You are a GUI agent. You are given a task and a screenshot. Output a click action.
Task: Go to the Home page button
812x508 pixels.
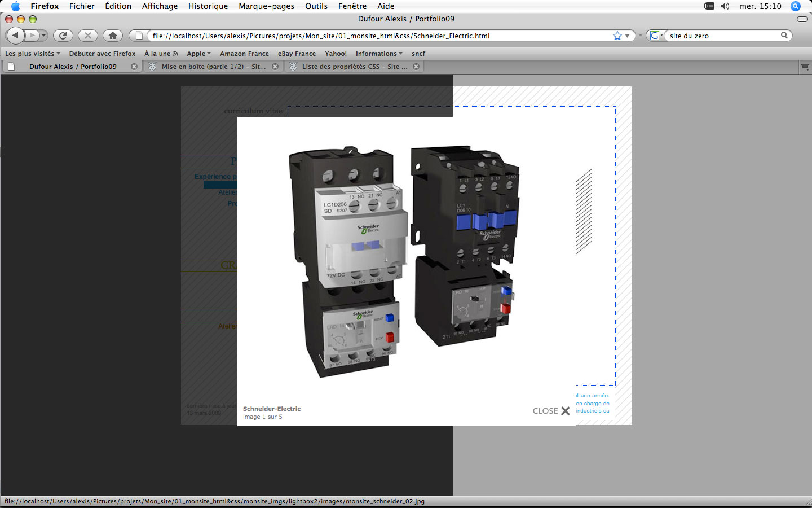(x=113, y=36)
